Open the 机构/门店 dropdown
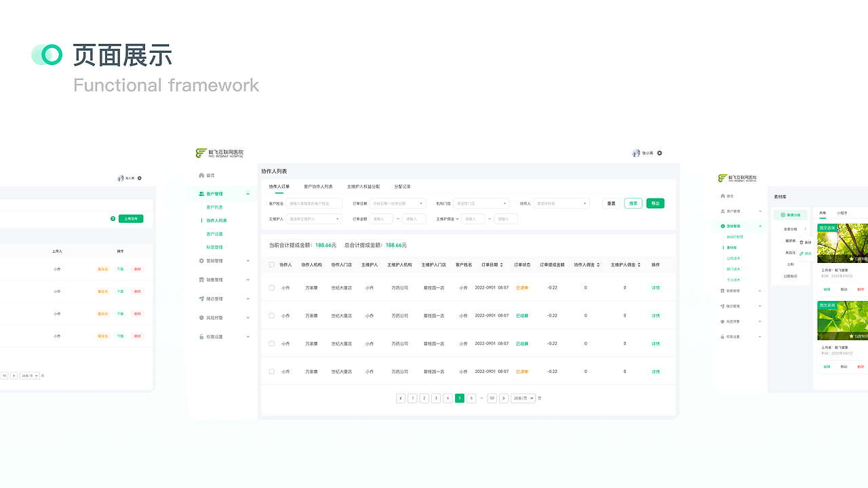Screen dimensions: 868x488 [x=481, y=203]
